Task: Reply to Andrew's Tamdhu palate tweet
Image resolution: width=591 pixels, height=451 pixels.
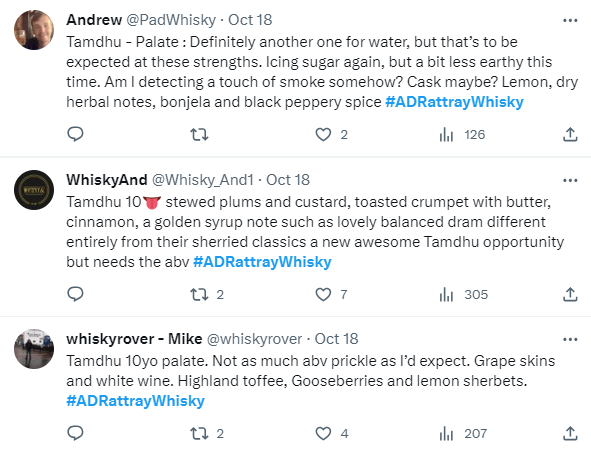Action: click(x=75, y=134)
